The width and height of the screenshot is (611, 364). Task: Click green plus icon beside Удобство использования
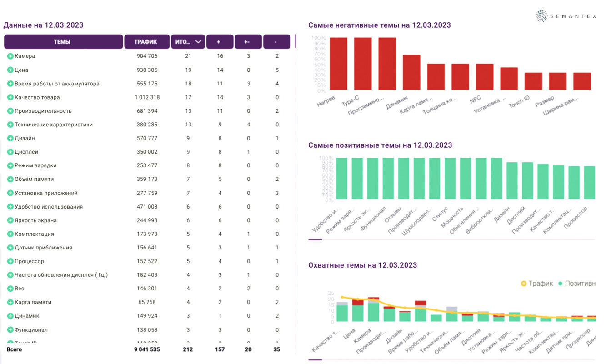point(10,207)
